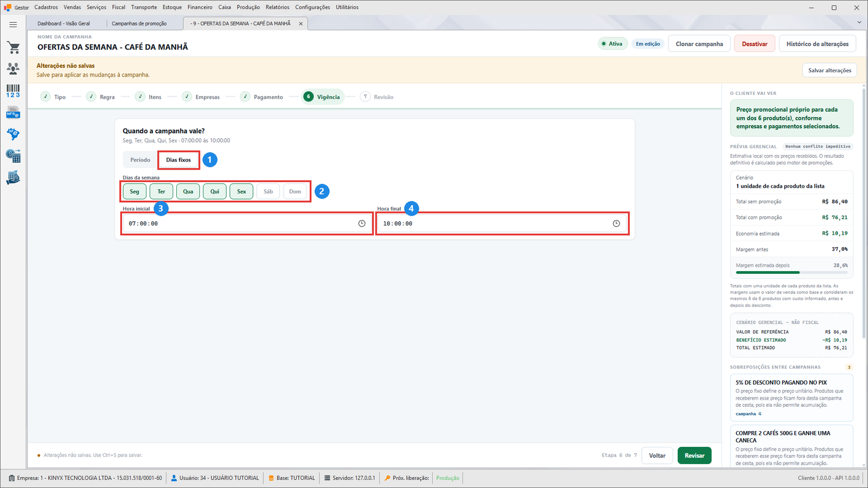Close the OFERTAS DA SEMANA tab
The height and width of the screenshot is (488, 868).
301,24
